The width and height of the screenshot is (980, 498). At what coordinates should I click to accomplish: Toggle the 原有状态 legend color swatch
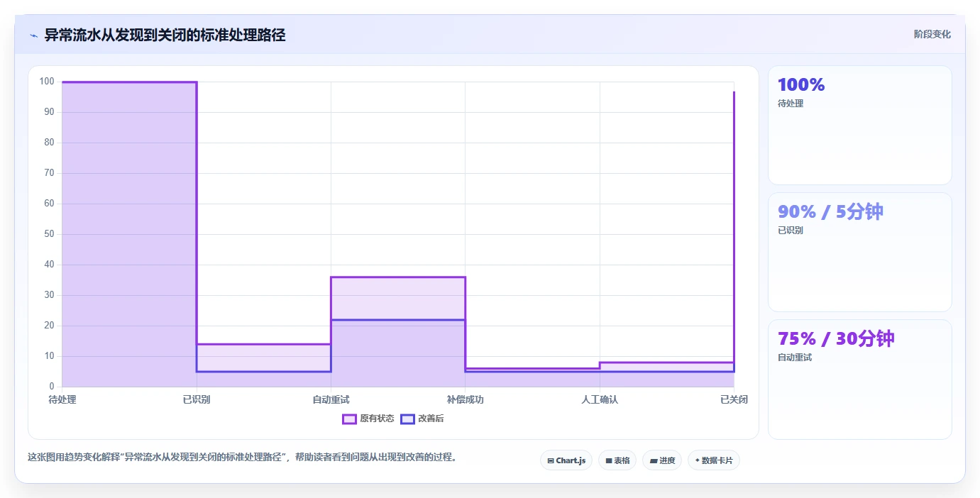tap(349, 419)
